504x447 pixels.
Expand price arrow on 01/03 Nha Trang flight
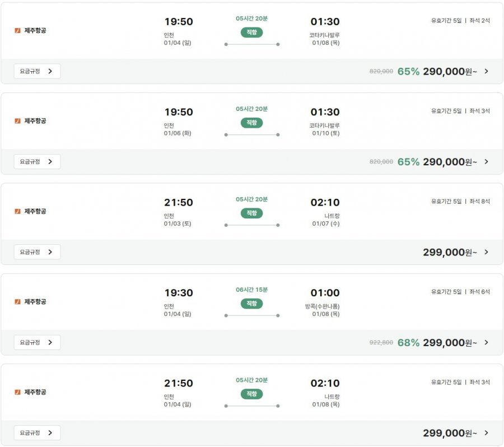click(486, 252)
